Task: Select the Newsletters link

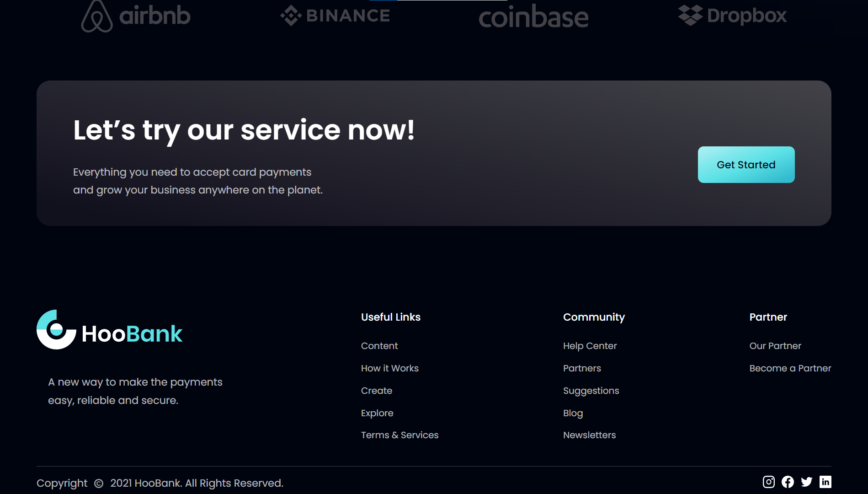Action: point(589,435)
